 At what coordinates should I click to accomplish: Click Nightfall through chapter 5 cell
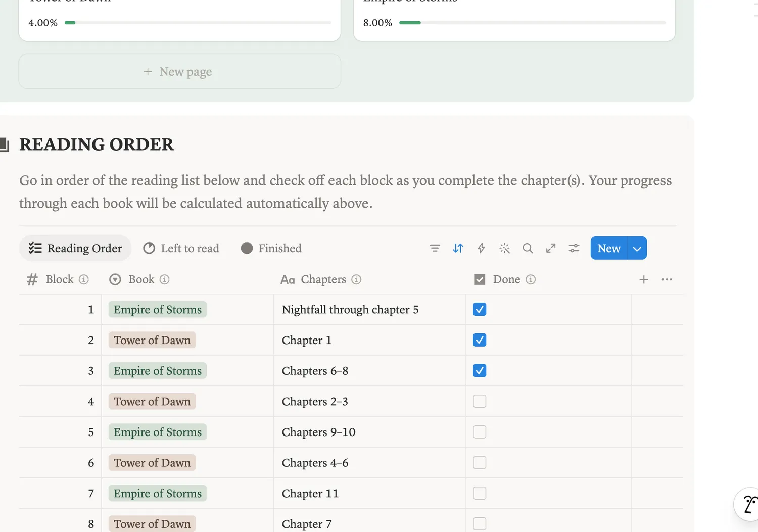[370, 309]
